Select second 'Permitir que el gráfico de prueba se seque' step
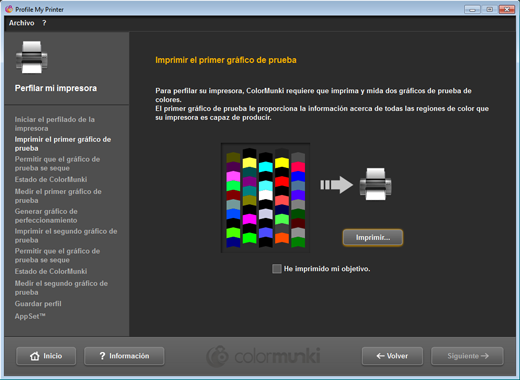520x380 pixels. (x=57, y=255)
